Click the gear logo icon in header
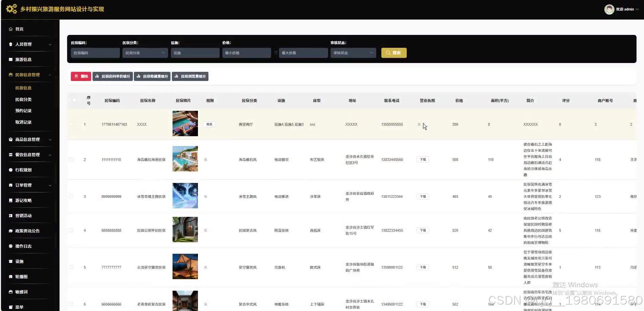This screenshot has height=311, width=644. click(x=12, y=9)
